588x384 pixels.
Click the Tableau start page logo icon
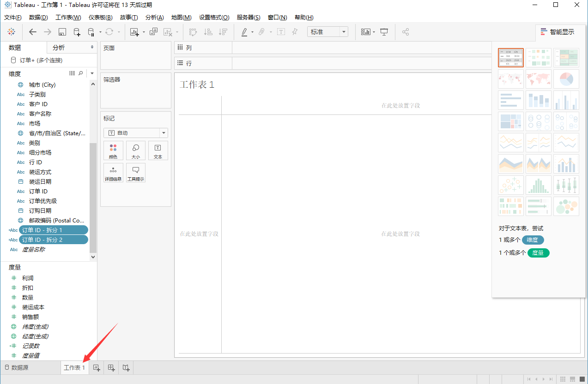coord(12,32)
